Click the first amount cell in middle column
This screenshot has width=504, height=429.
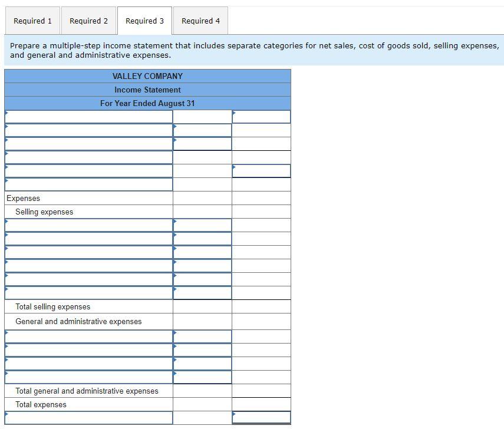pos(202,116)
